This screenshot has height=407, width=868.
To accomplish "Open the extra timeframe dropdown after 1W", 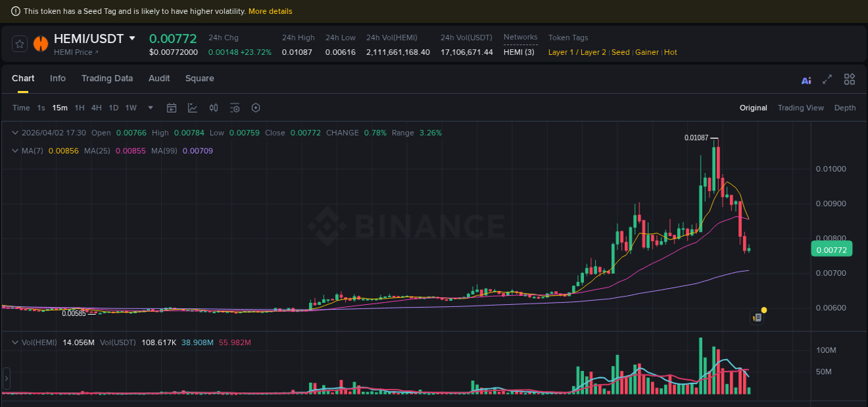I will [x=149, y=108].
